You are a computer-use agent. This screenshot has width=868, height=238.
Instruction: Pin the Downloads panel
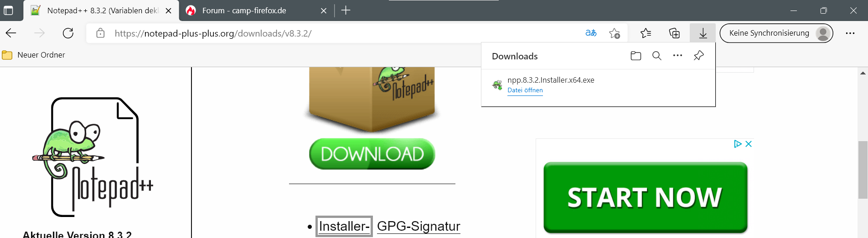tap(698, 56)
